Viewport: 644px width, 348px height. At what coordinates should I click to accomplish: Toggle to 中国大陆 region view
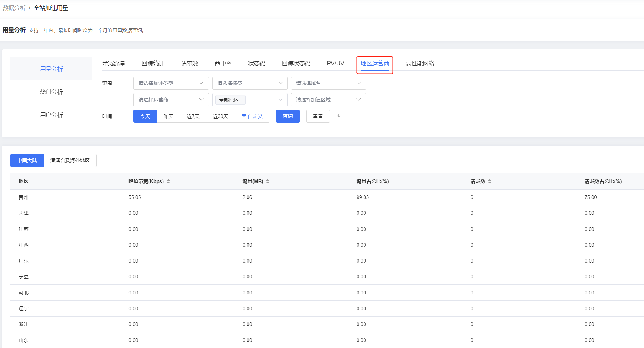pyautogui.click(x=27, y=160)
